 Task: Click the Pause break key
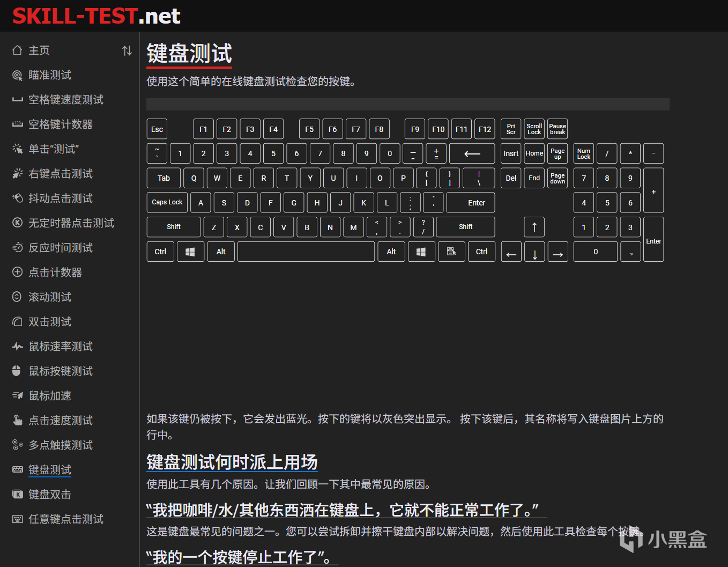(x=558, y=129)
